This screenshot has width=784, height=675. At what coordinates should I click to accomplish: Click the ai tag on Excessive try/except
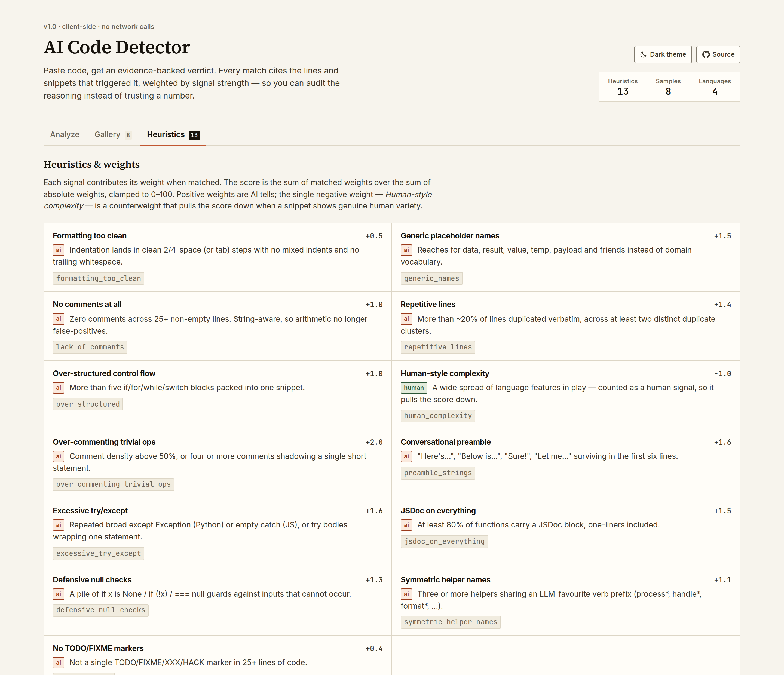(x=58, y=525)
